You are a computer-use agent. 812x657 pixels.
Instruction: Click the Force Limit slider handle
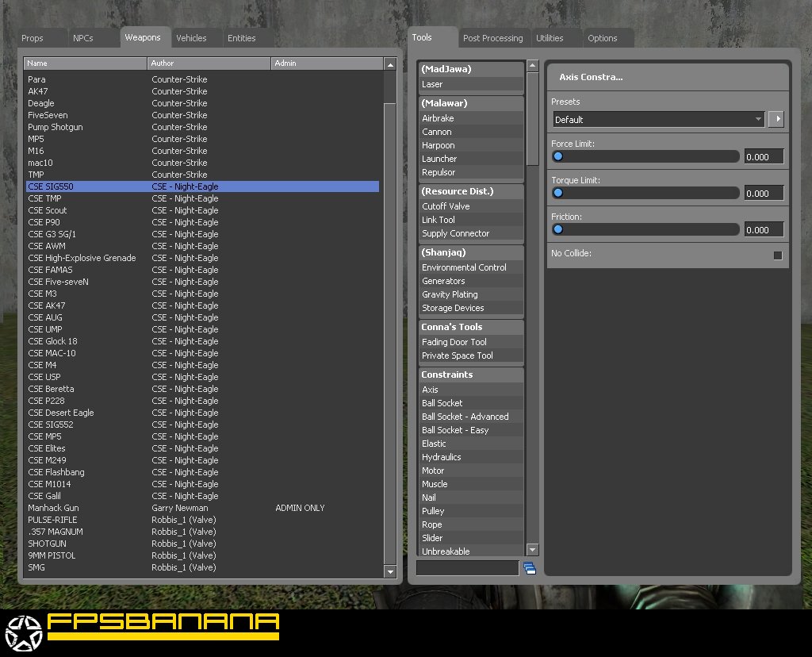click(x=557, y=156)
